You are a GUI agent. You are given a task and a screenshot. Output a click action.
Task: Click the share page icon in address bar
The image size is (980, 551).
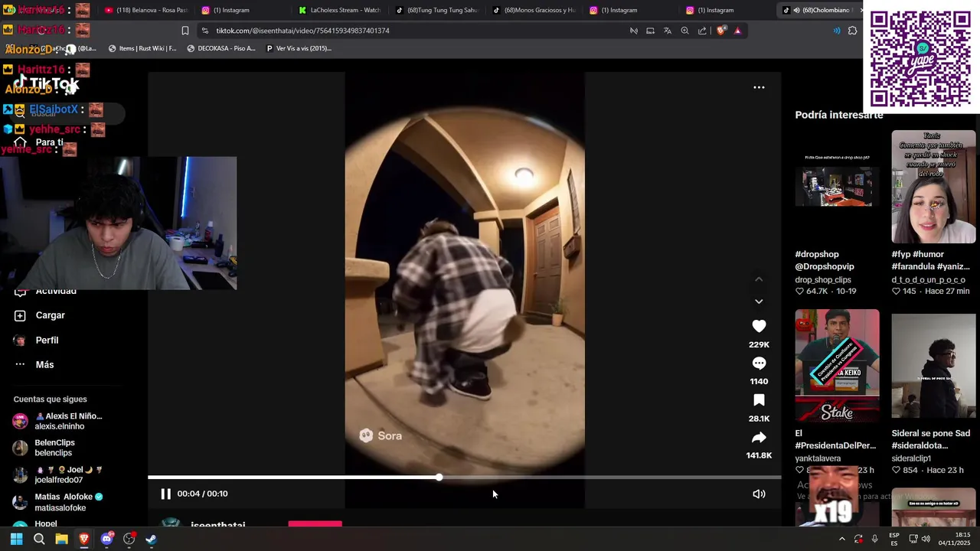coord(702,31)
